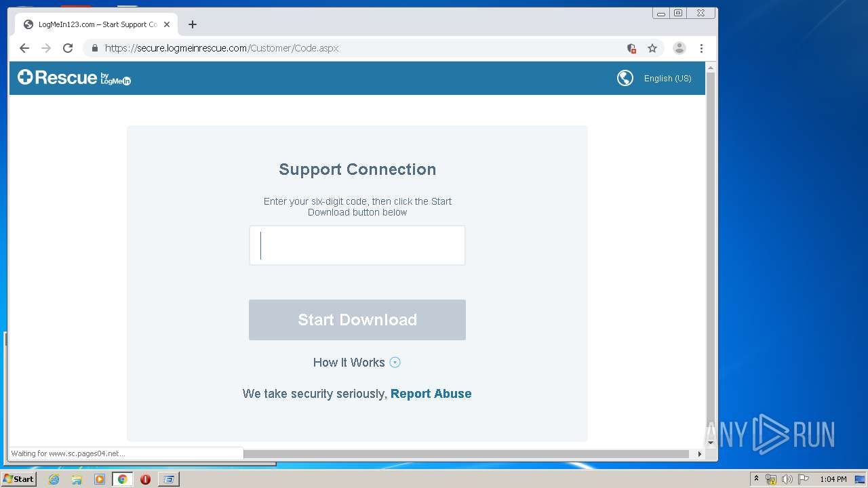The height and width of the screenshot is (488, 868).
Task: Minimize the Chrome window
Action: click(x=661, y=13)
